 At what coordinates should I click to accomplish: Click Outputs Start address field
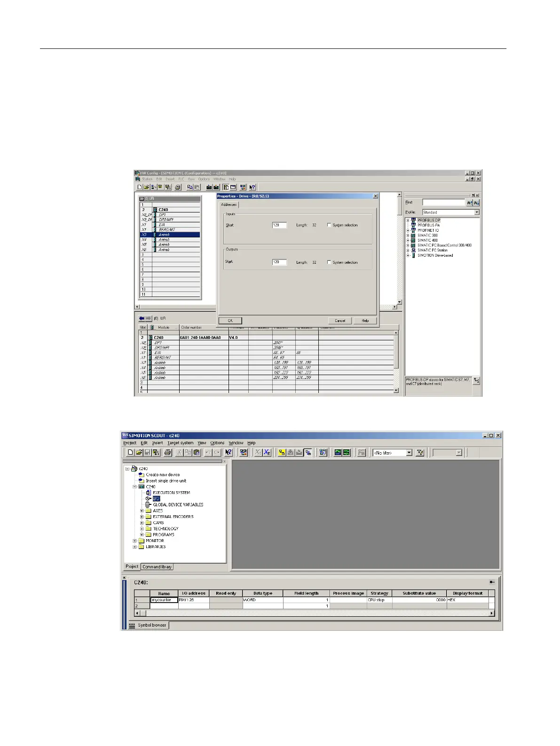pyautogui.click(x=279, y=262)
